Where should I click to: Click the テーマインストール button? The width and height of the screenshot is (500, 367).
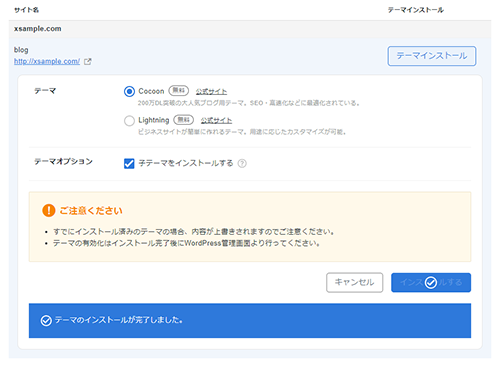click(x=432, y=56)
